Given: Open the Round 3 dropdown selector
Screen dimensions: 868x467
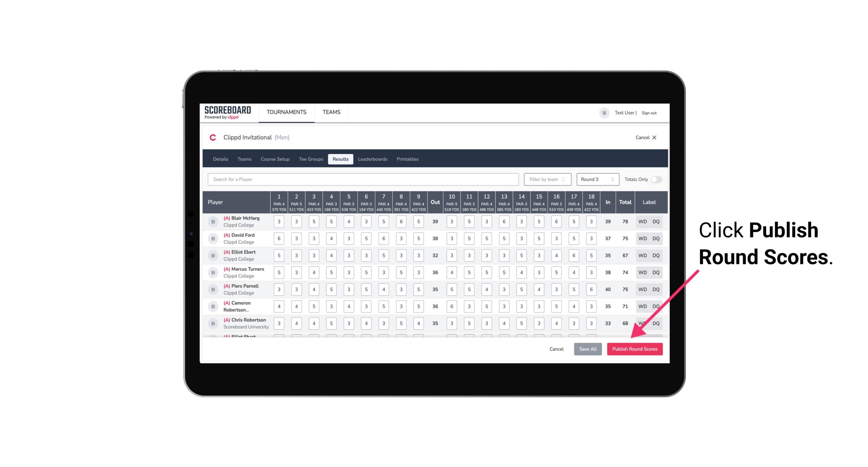Looking at the screenshot, I should [597, 179].
